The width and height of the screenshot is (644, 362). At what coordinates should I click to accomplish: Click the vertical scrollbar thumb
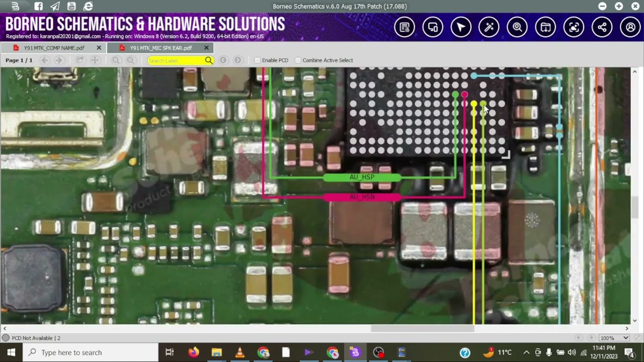(634, 207)
